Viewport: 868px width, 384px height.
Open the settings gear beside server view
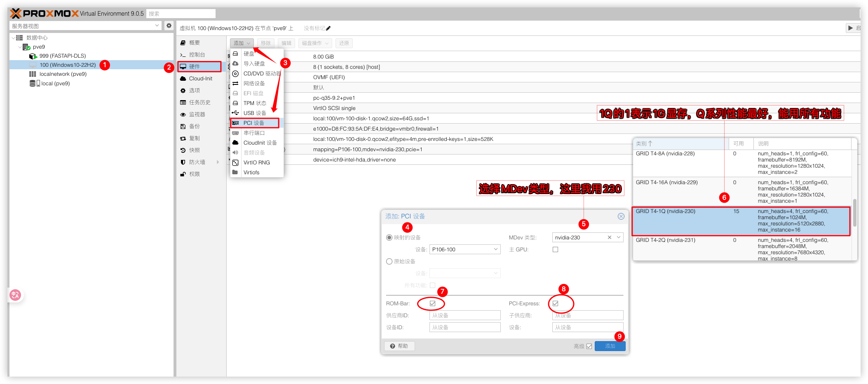(169, 26)
